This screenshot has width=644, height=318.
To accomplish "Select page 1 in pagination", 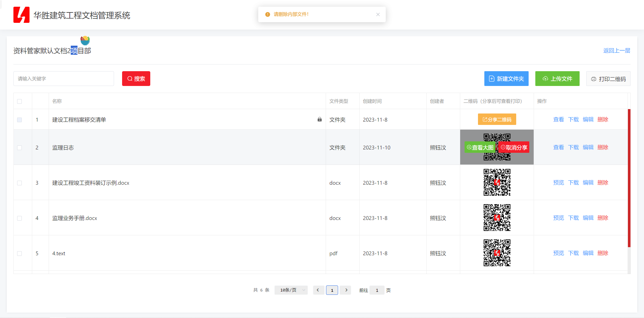I will point(332,290).
